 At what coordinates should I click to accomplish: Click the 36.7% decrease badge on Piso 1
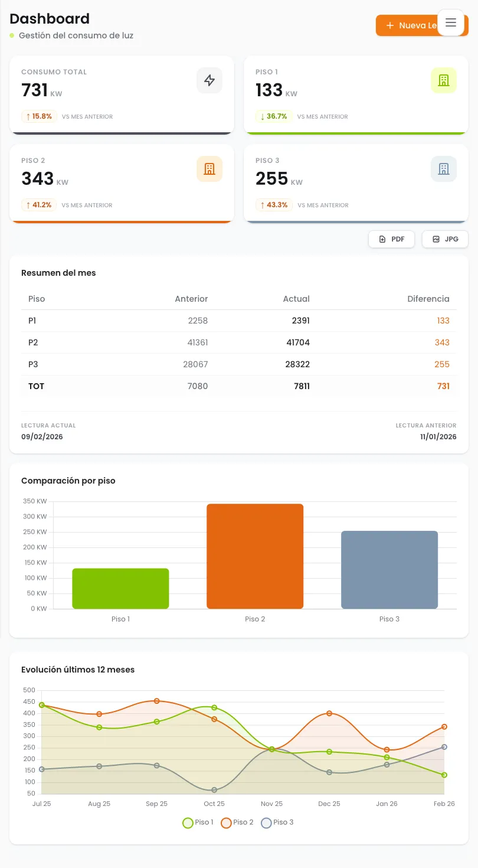(x=273, y=117)
